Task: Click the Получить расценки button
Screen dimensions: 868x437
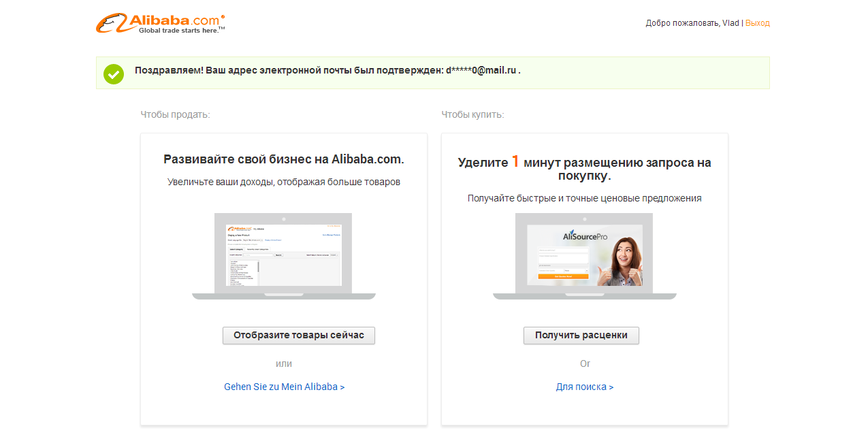Action: coord(581,336)
